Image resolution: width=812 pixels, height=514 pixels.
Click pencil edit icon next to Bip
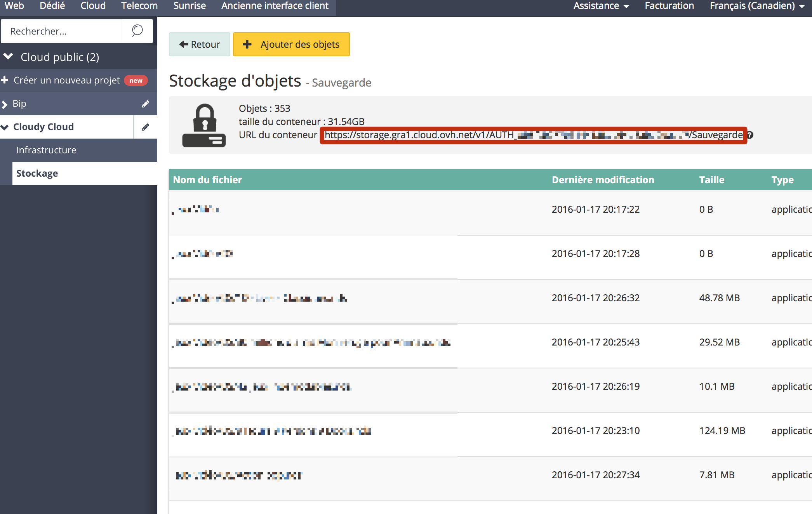pos(145,104)
